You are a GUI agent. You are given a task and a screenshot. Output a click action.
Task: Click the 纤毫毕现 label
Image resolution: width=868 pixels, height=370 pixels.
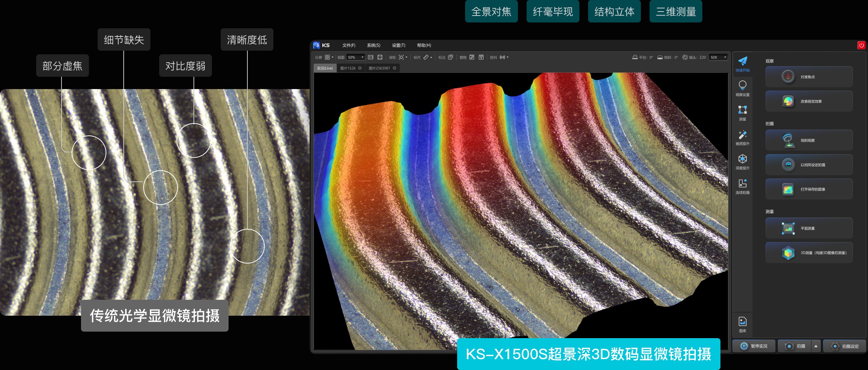point(553,12)
